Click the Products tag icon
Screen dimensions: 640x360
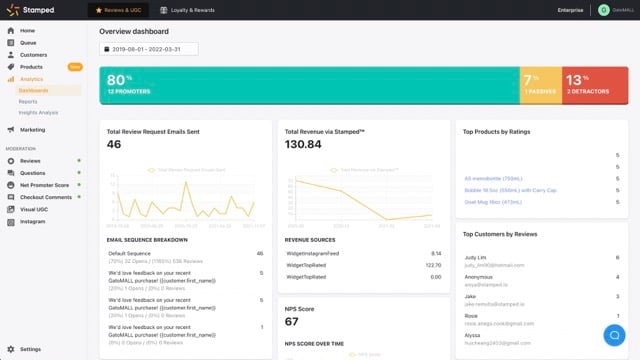pos(11,67)
